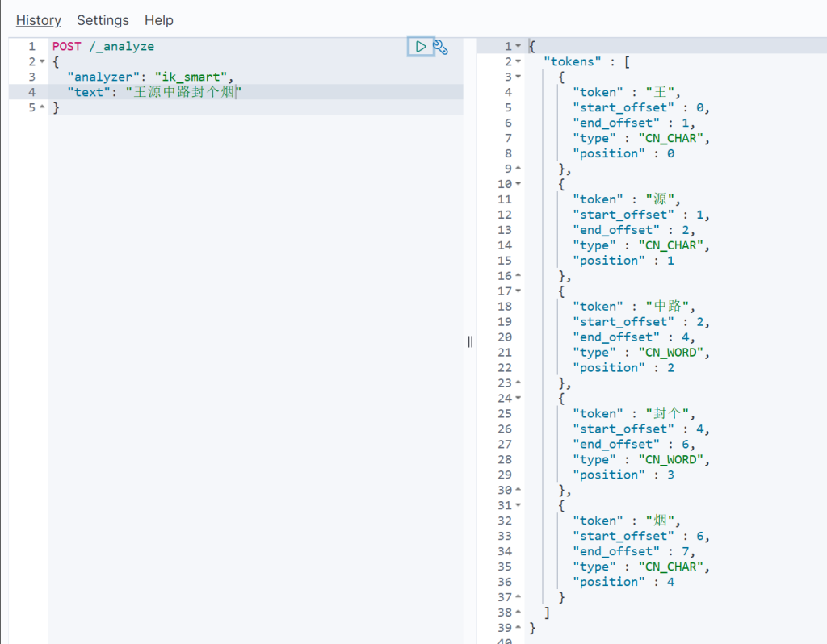Image resolution: width=827 pixels, height=644 pixels.
Task: Click the pane resize divider handle
Action: pos(470,341)
